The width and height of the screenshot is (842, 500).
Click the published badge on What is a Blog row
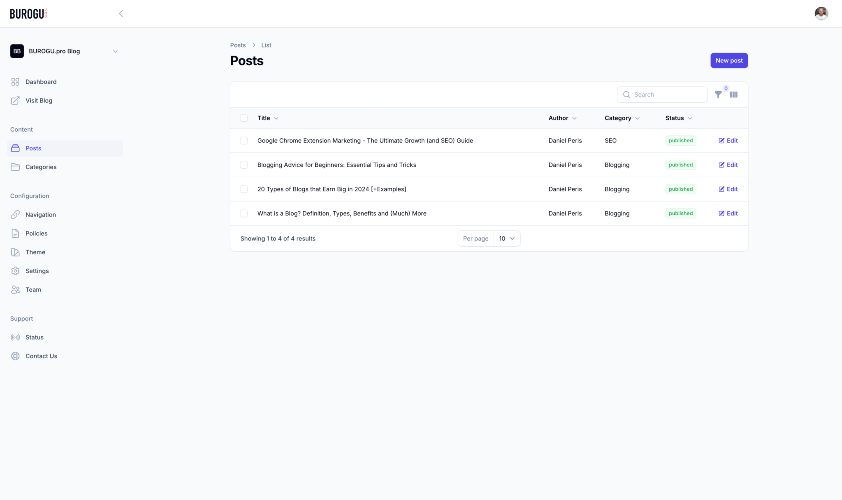(x=680, y=213)
